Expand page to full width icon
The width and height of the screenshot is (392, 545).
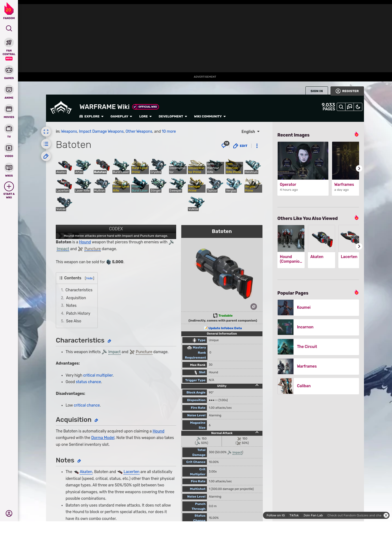(46, 132)
